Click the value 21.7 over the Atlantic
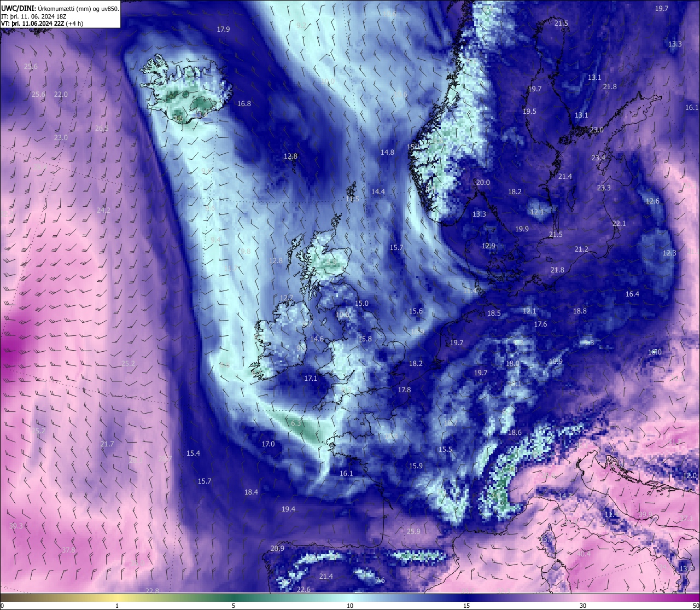Image resolution: width=700 pixels, height=610 pixels. pyautogui.click(x=107, y=444)
